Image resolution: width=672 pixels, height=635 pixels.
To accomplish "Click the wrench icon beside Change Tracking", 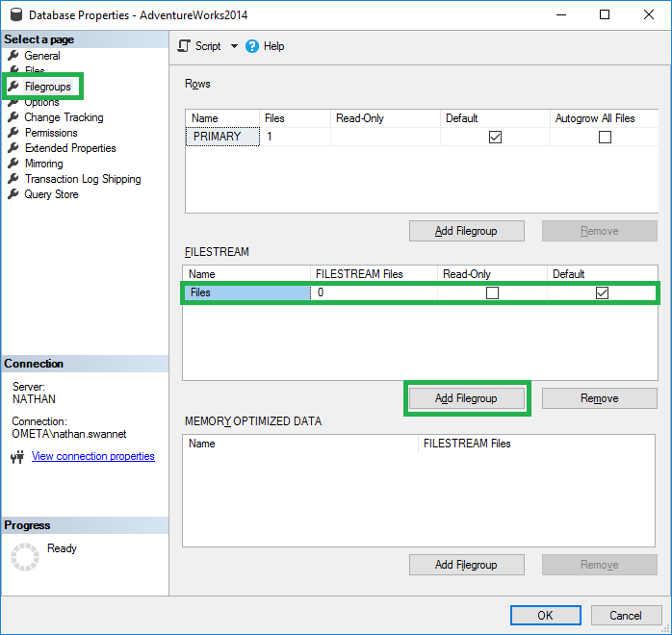I will click(x=13, y=116).
